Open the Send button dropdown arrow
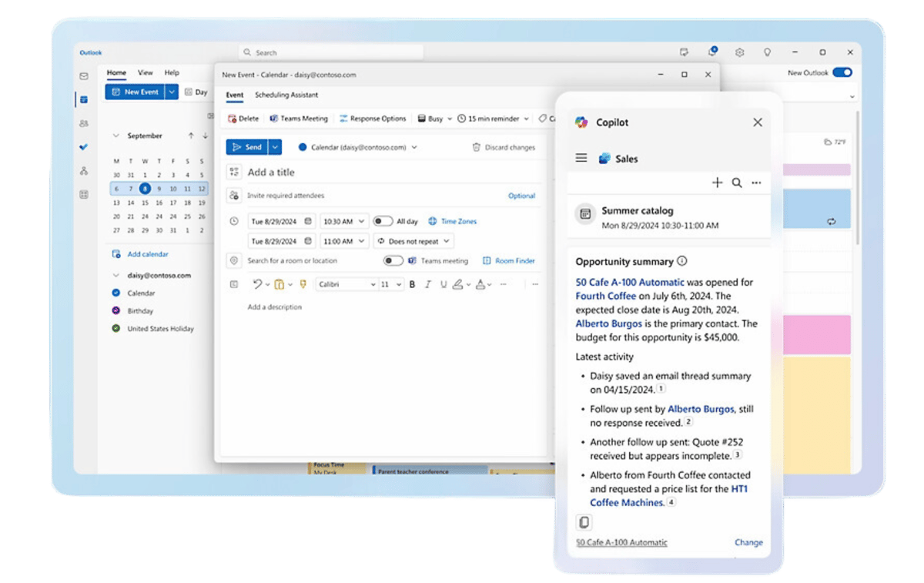The width and height of the screenshot is (924, 583). [x=275, y=146]
